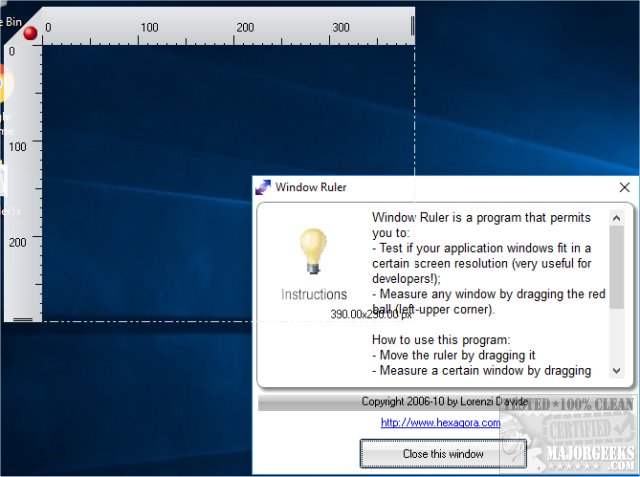Click the Instructions label under the bulb

pyautogui.click(x=313, y=294)
